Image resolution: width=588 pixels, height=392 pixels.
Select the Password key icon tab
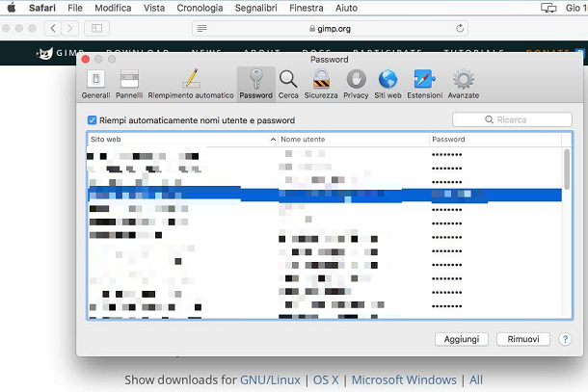tap(256, 85)
